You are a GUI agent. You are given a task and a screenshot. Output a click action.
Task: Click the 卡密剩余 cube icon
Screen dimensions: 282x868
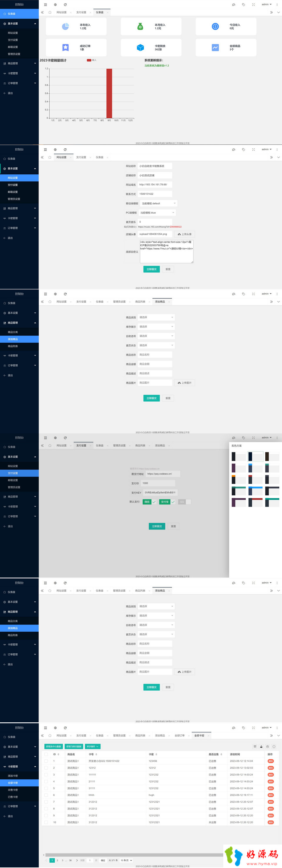click(x=140, y=48)
